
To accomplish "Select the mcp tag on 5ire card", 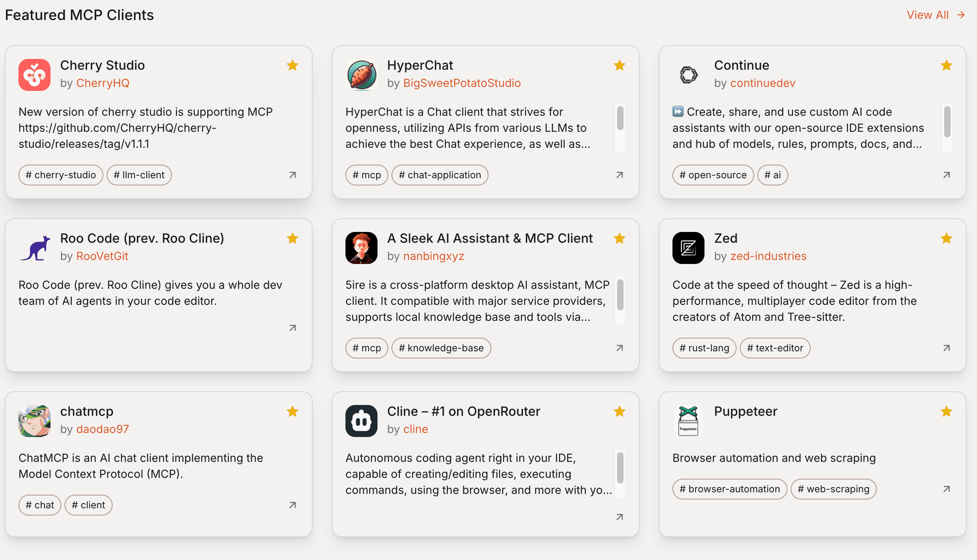I will 367,348.
